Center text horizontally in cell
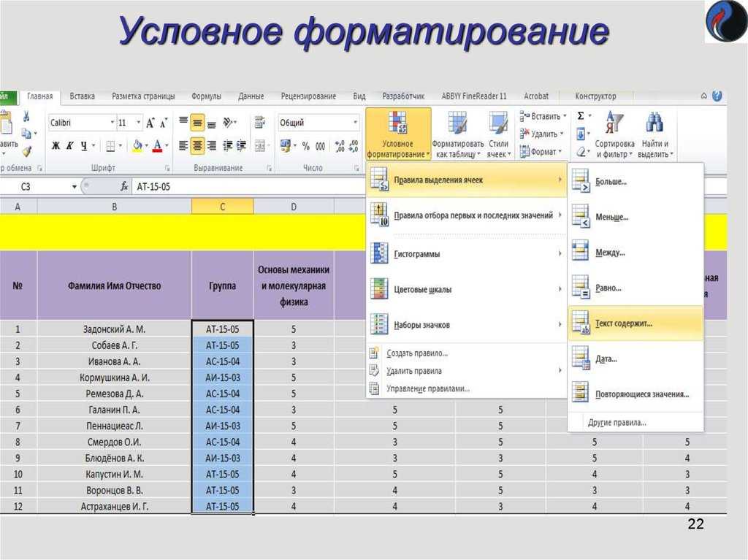The image size is (748, 560). (x=197, y=145)
